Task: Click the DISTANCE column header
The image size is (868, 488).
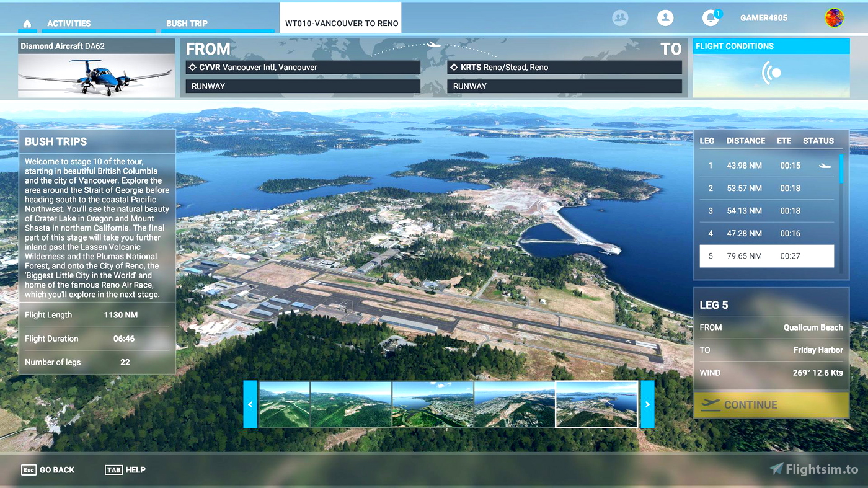Action: point(746,141)
